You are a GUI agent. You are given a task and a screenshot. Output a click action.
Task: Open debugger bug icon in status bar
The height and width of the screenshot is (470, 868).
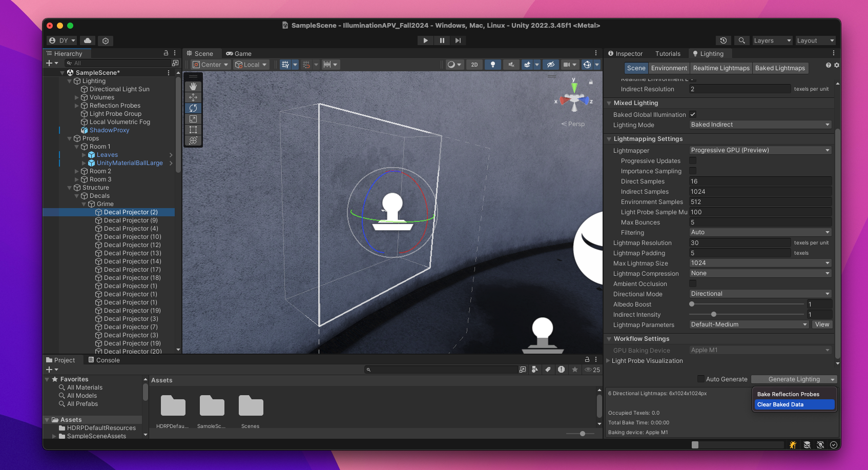click(x=793, y=445)
